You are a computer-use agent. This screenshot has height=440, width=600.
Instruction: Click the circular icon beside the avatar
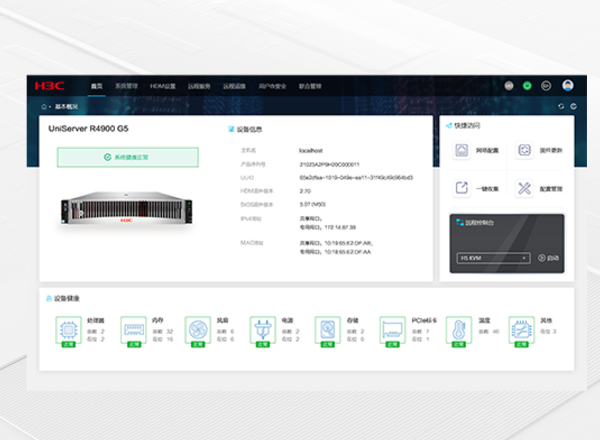[x=546, y=86]
